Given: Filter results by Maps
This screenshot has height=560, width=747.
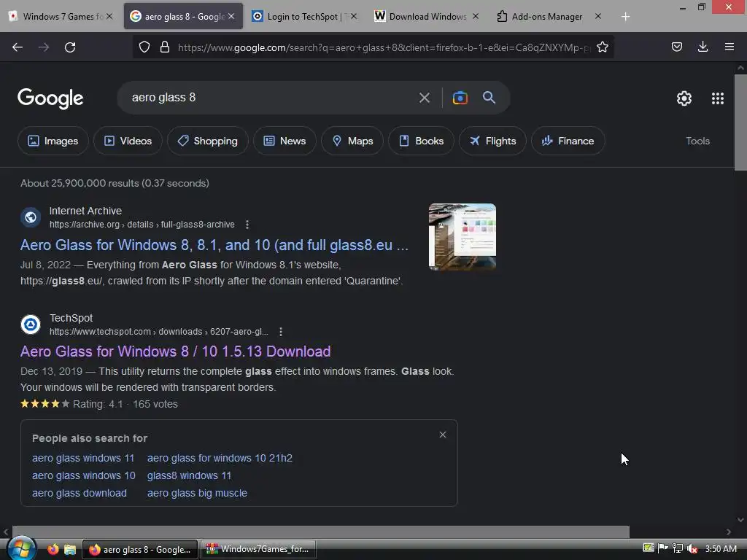Looking at the screenshot, I should [x=352, y=141].
